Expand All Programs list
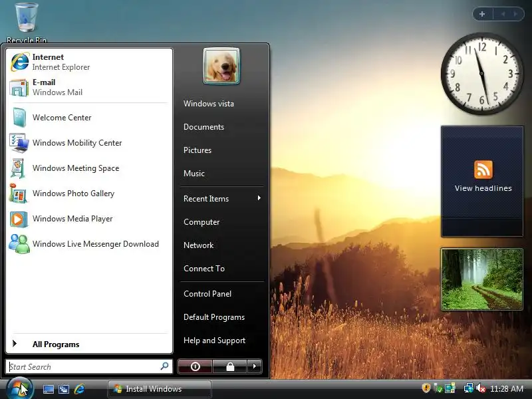Image resolution: width=532 pixels, height=399 pixels. click(89, 344)
